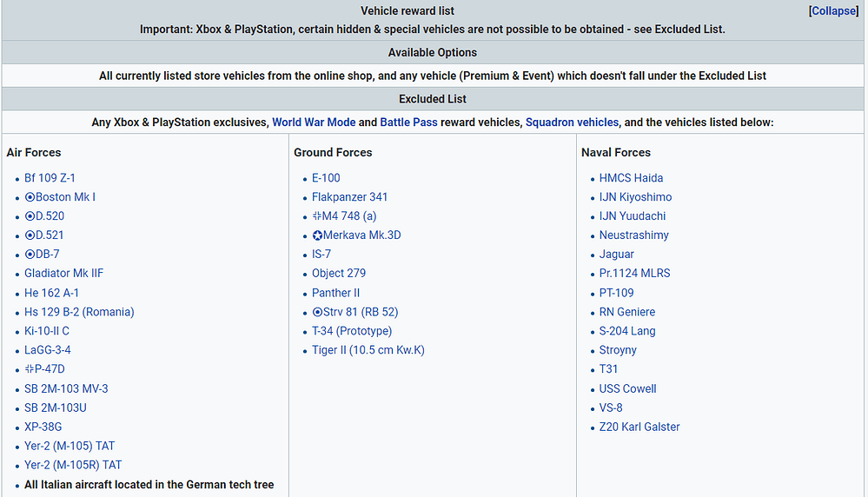Click the roundel icon before DB-7
This screenshot has height=497, width=868.
(30, 255)
